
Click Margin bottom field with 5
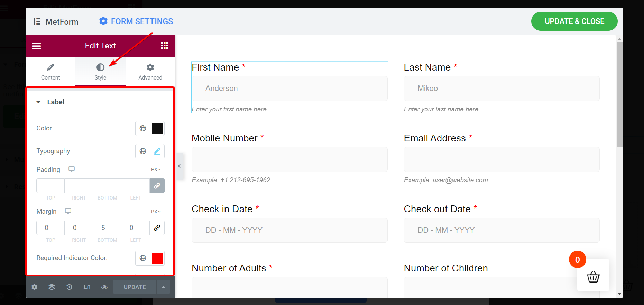click(x=107, y=228)
